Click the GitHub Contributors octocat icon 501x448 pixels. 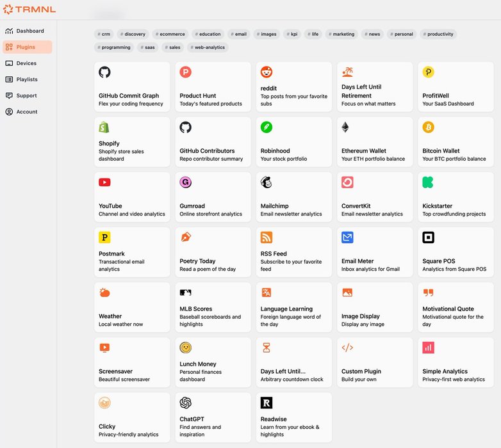(x=185, y=127)
